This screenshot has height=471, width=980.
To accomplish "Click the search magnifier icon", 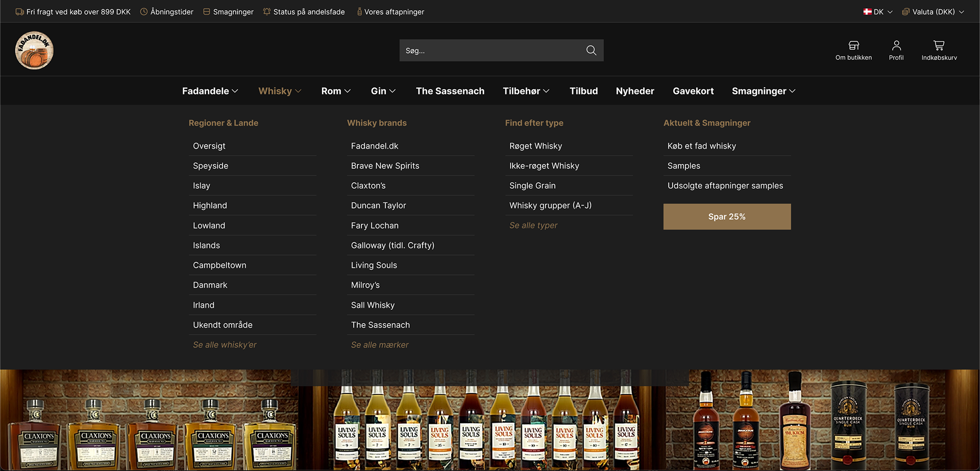I will tap(591, 51).
